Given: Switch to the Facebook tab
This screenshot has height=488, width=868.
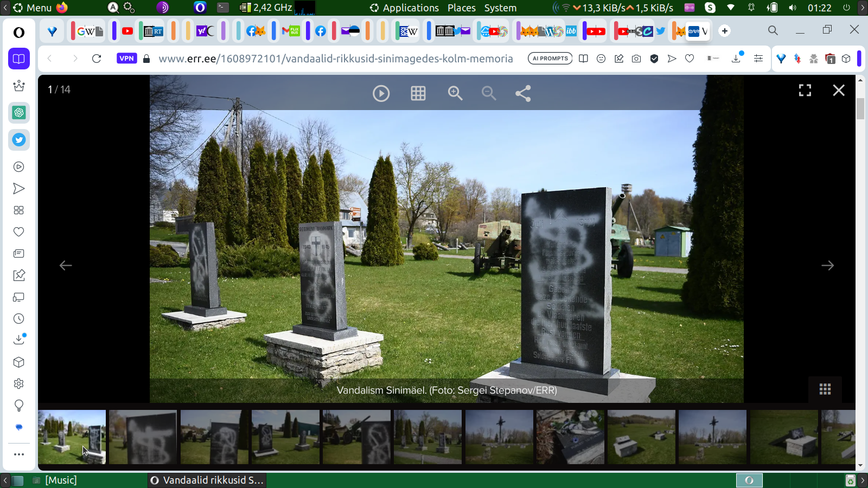Looking at the screenshot, I should pos(321,31).
